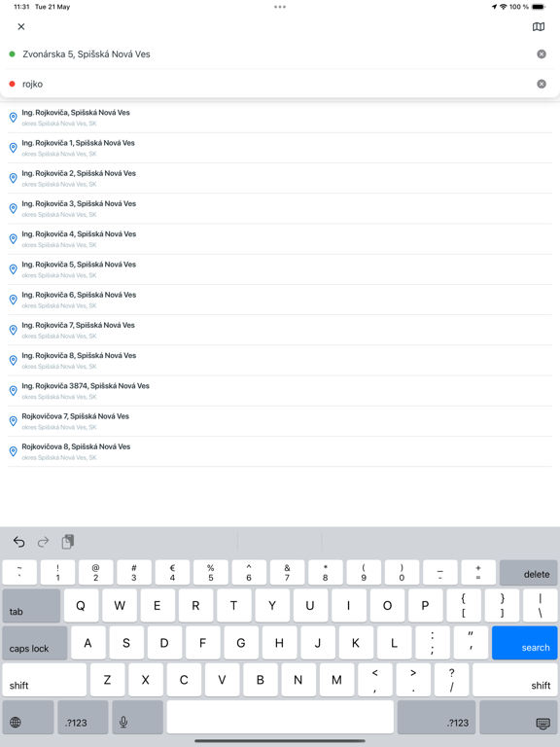Viewport: 560px width, 747px height.
Task: Tap the space bar
Action: 280,717
